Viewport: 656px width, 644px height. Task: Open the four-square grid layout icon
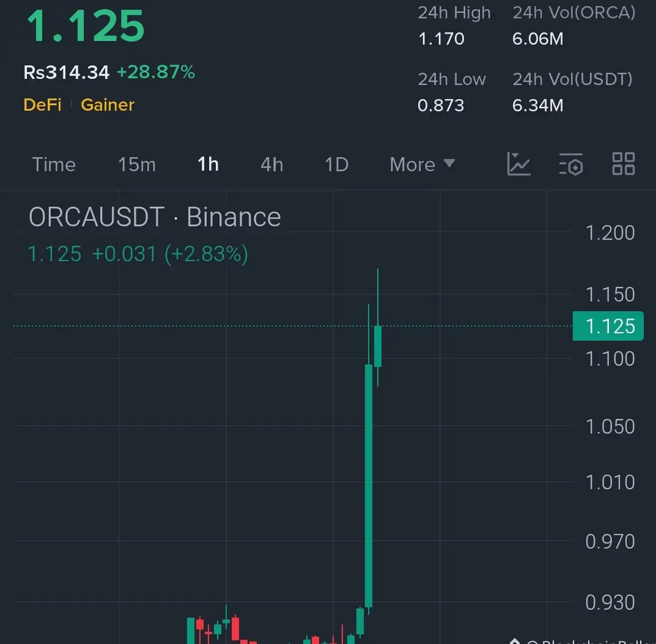tap(624, 164)
